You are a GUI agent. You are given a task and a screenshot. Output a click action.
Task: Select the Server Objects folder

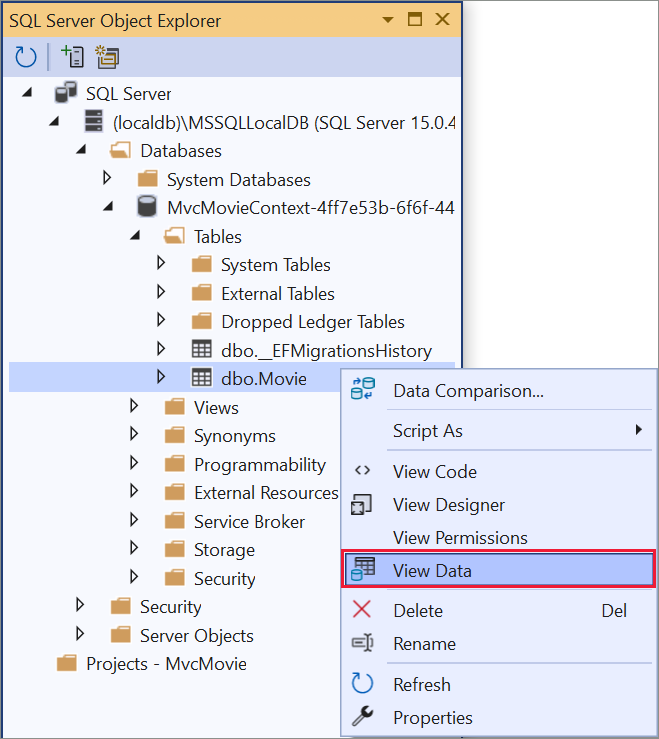(196, 635)
